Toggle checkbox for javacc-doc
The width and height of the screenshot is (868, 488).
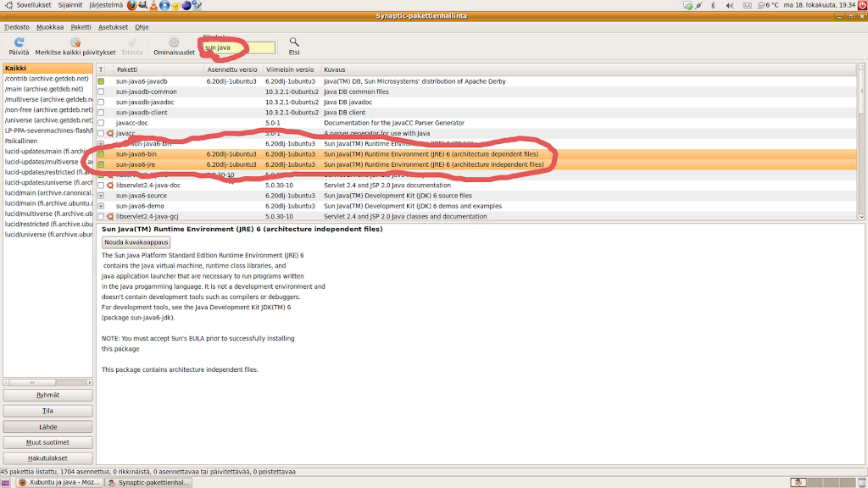pos(101,123)
